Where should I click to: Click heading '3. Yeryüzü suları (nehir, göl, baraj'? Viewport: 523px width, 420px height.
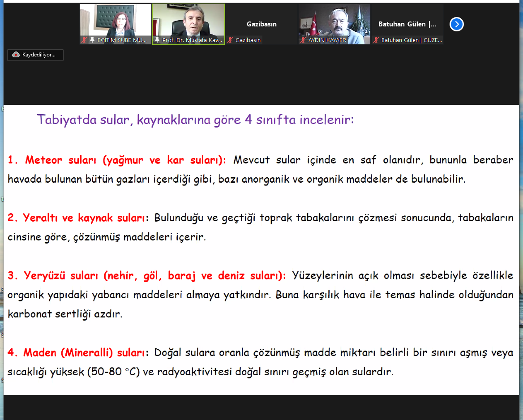click(101, 276)
